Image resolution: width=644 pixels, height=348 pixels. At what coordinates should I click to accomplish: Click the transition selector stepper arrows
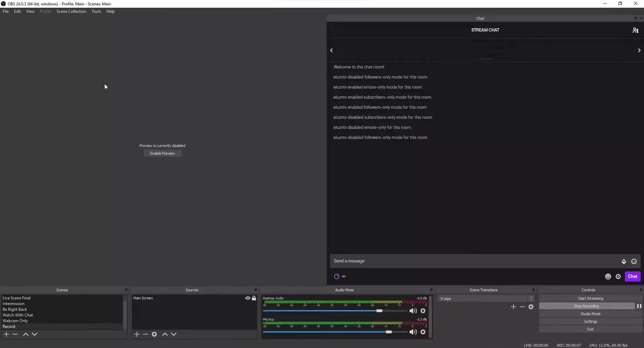pos(531,299)
